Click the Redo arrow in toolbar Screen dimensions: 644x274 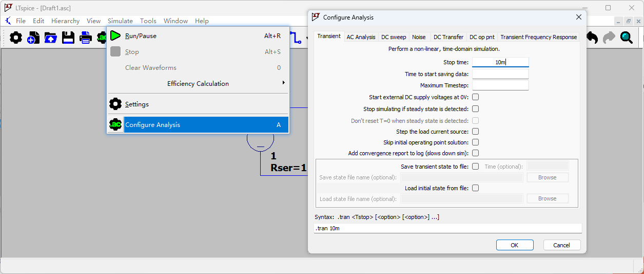(x=609, y=38)
